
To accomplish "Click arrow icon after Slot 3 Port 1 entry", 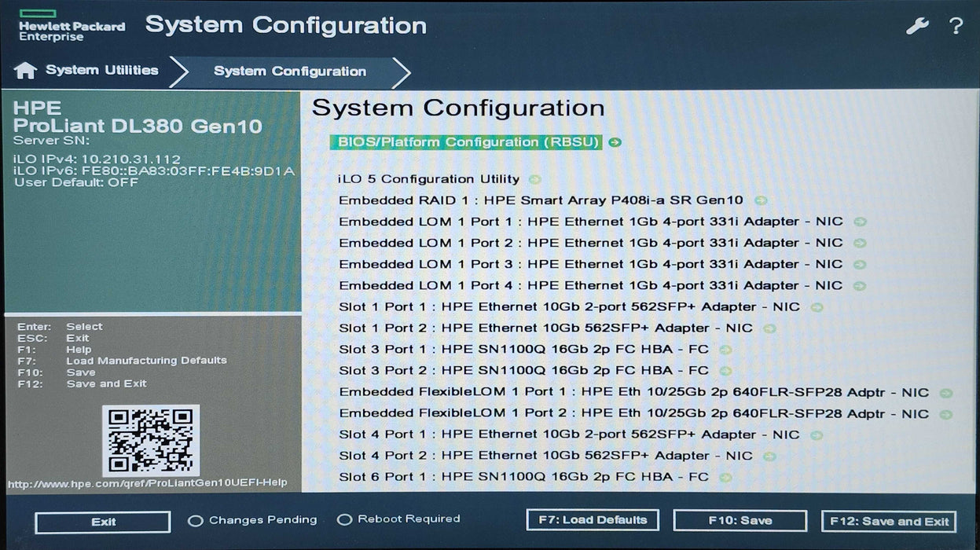I will (725, 350).
